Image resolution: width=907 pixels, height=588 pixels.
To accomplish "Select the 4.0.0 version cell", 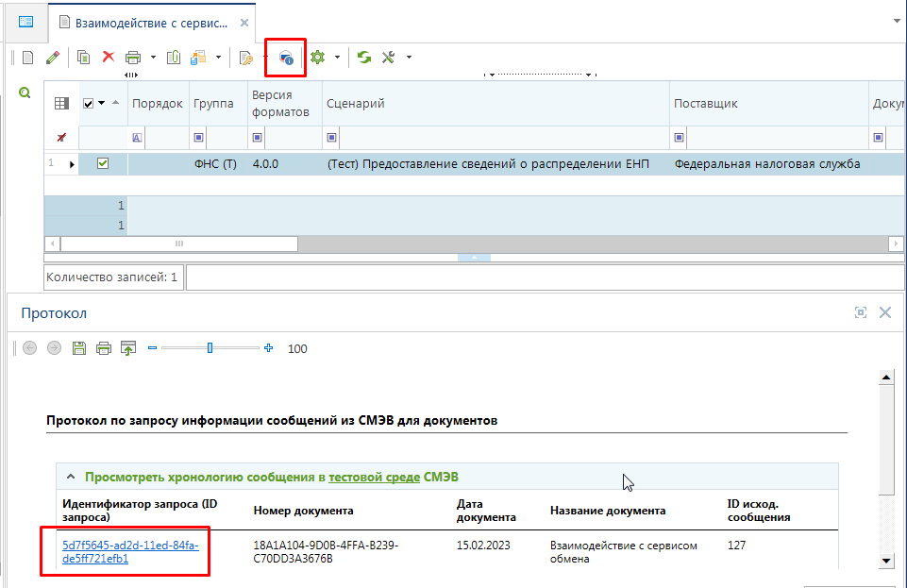I will point(285,164).
